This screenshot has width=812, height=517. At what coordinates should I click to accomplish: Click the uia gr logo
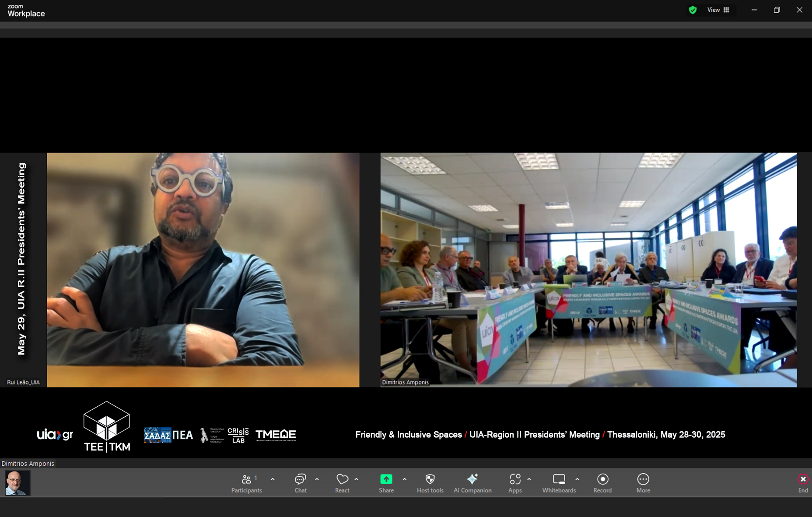coord(55,435)
